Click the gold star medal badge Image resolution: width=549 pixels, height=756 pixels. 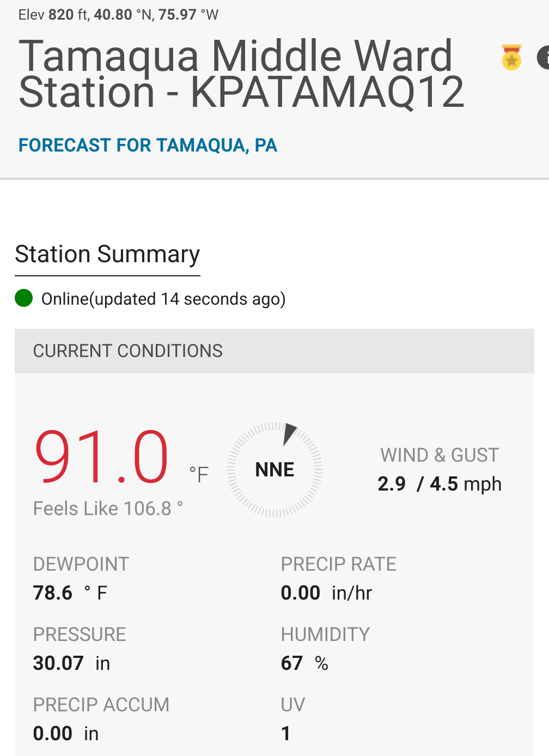(x=511, y=57)
